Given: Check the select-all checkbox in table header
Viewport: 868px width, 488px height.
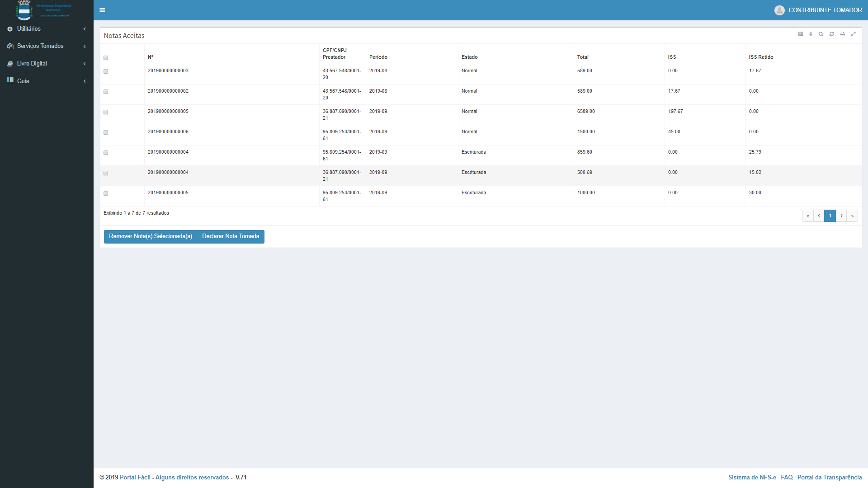Looking at the screenshot, I should click(106, 58).
